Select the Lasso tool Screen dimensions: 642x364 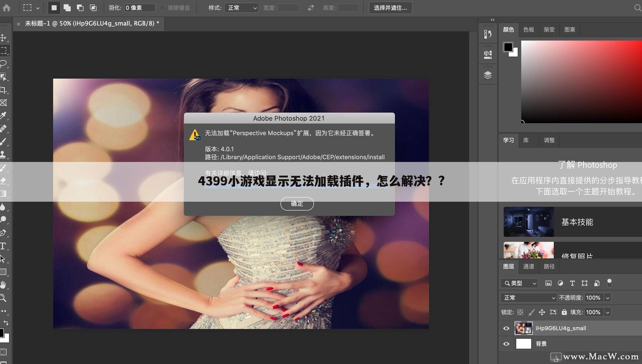(3, 64)
